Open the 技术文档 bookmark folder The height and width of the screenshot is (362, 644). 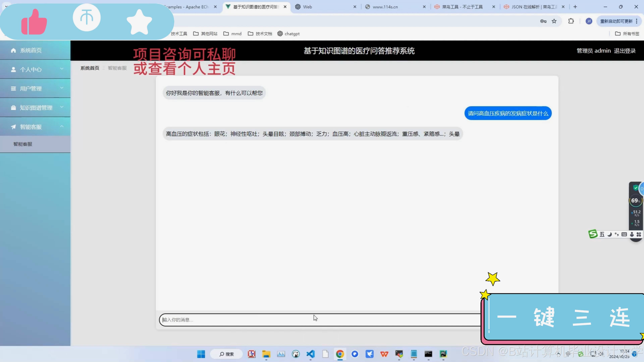[x=260, y=34]
